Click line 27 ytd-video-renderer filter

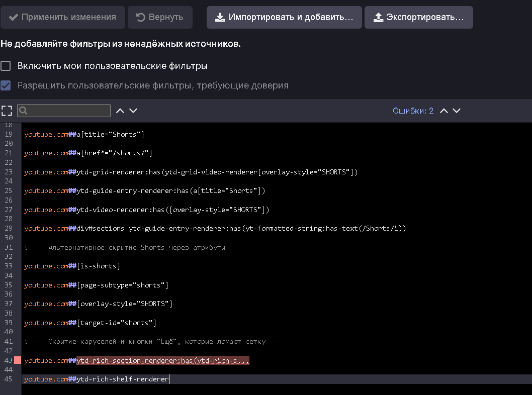[x=146, y=210]
